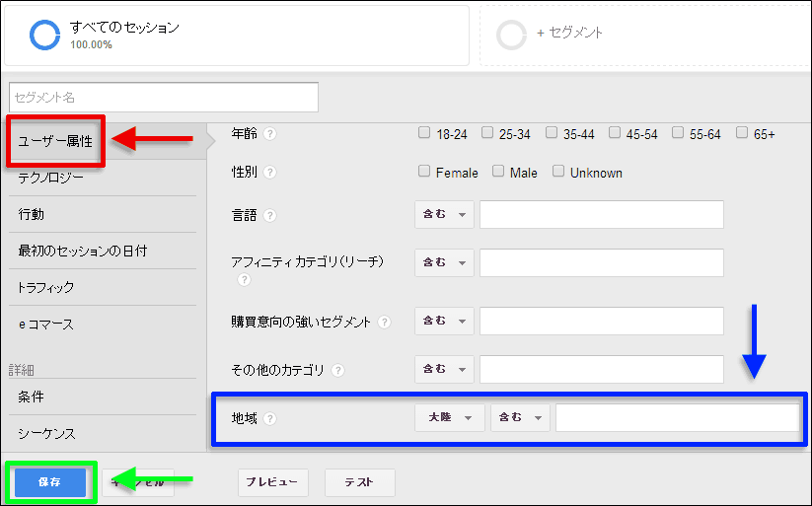The height and width of the screenshot is (506, 812).
Task: Open the トラフィック sidebar section
Action: [60, 287]
